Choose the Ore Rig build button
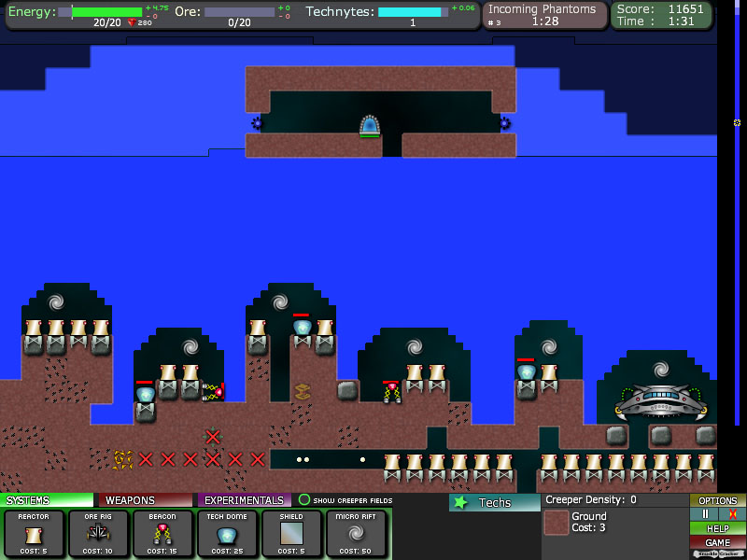This screenshot has width=747, height=560. [98, 533]
